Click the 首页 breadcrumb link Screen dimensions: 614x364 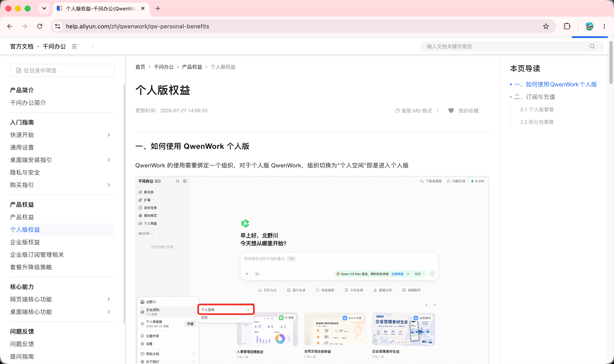(140, 67)
